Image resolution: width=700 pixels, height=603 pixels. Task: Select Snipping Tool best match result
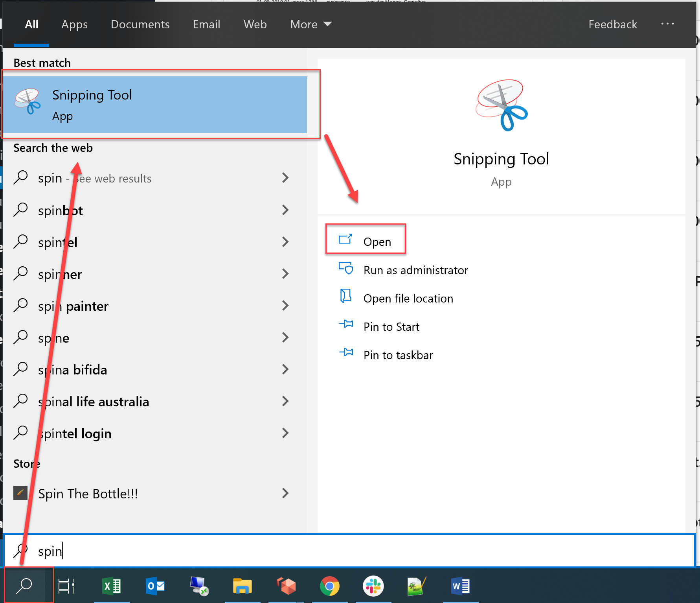155,105
